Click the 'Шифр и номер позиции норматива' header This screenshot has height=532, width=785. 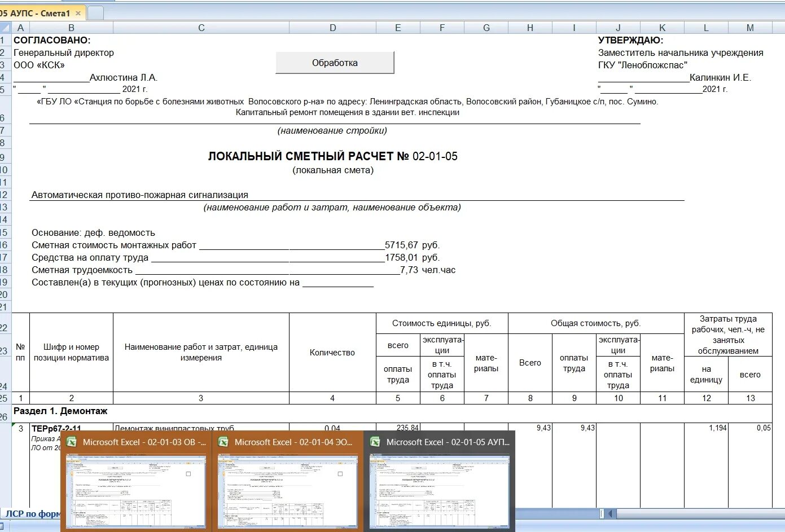pyautogui.click(x=71, y=352)
